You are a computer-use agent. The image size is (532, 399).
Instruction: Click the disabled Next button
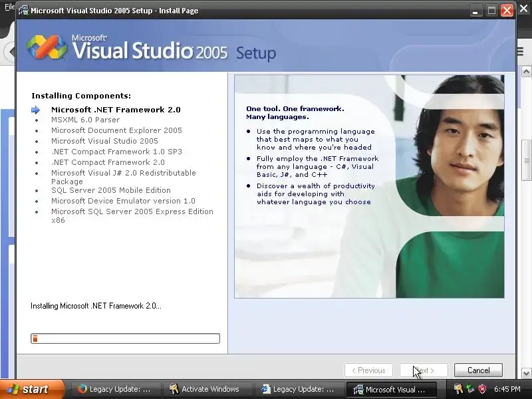click(424, 370)
